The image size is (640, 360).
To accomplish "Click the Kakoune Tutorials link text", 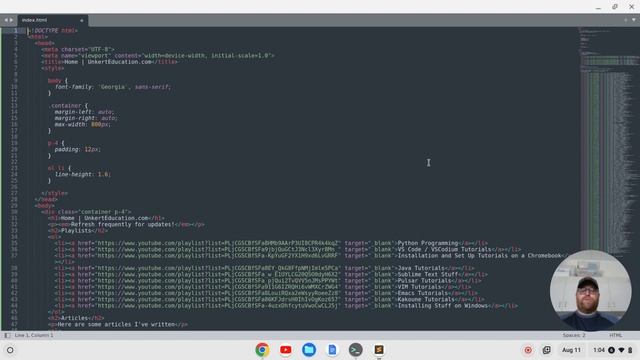I will [x=426, y=299].
